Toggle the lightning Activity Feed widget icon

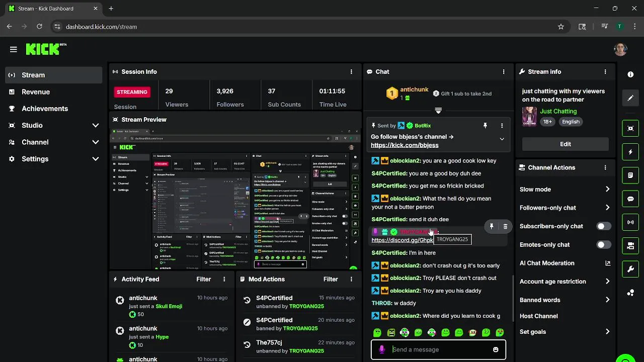(x=630, y=152)
